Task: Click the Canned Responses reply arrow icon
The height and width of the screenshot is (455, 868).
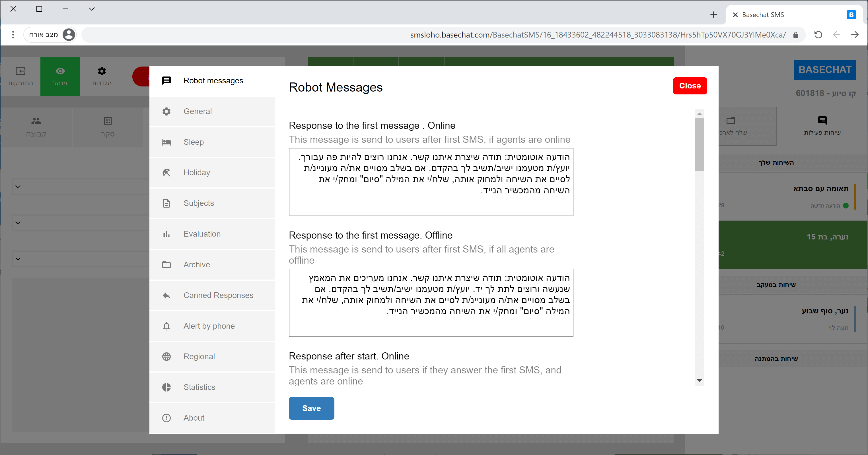Action: click(166, 296)
